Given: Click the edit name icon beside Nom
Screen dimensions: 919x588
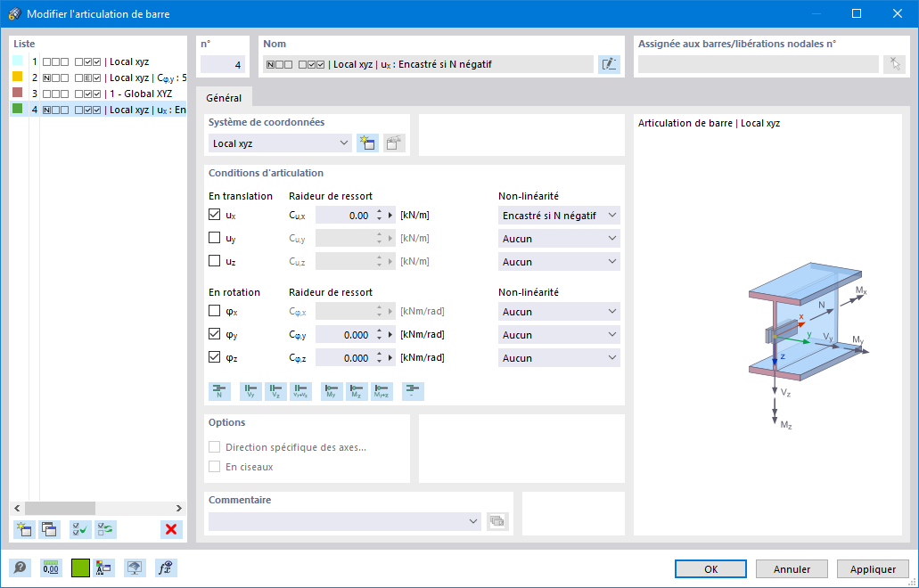Looking at the screenshot, I should (609, 64).
